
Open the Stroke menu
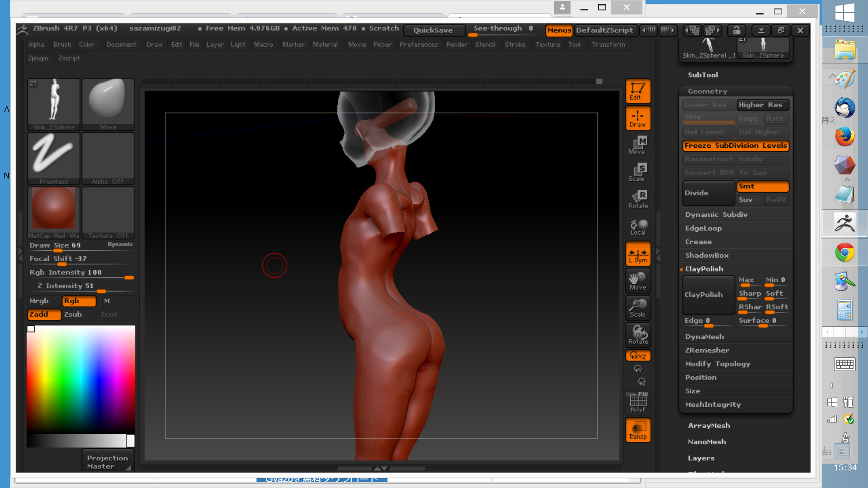(x=515, y=45)
